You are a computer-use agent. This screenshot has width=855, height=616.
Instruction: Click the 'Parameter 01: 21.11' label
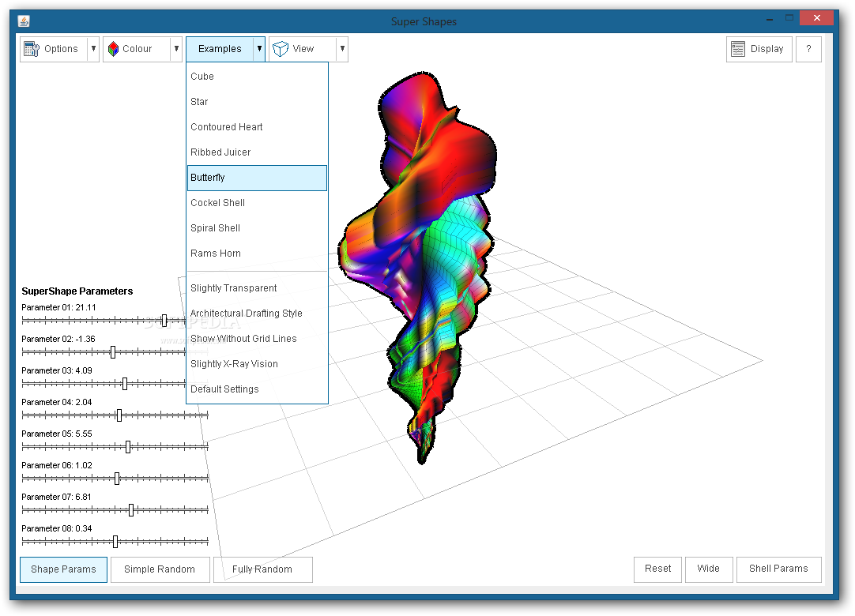58,307
